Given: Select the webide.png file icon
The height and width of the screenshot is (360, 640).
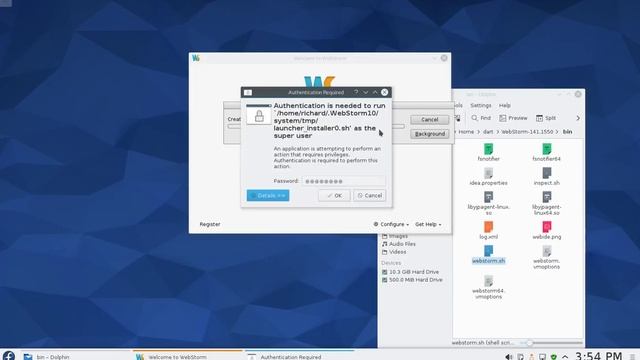Looking at the screenshot, I should tap(547, 227).
